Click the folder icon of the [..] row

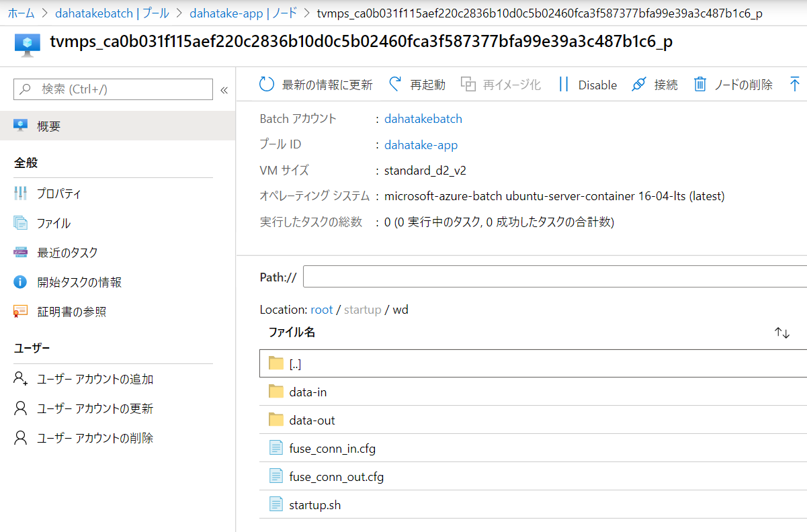pos(276,363)
